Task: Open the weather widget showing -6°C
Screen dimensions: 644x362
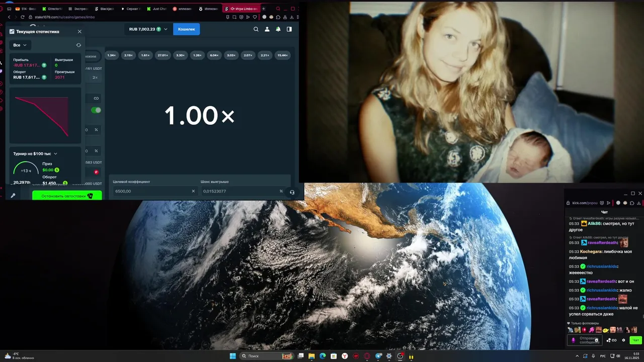Action: pyautogui.click(x=19, y=356)
